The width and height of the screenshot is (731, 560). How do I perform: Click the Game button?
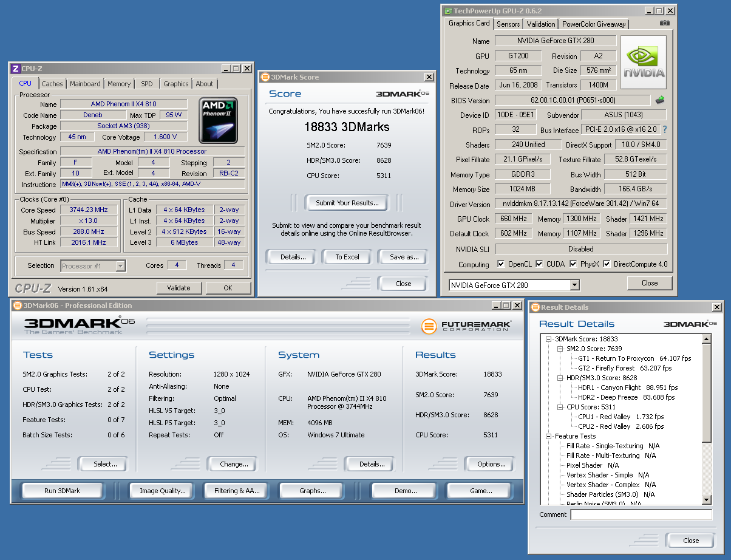(x=481, y=491)
